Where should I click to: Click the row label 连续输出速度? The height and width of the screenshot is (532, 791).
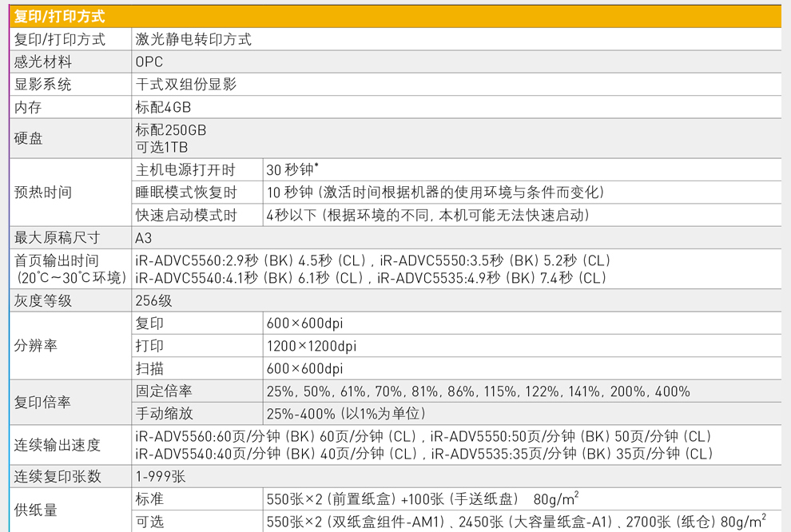point(57,445)
